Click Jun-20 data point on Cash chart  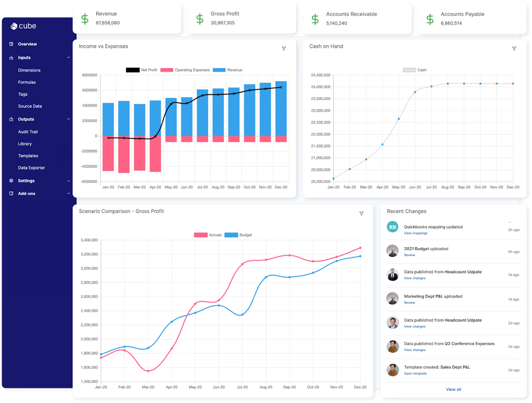point(415,92)
